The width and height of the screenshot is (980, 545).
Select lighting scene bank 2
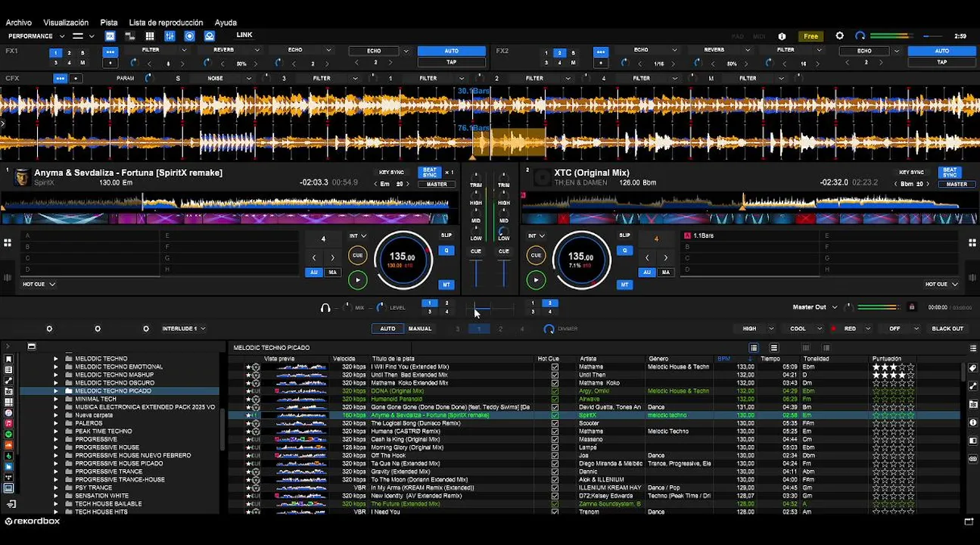coord(500,329)
